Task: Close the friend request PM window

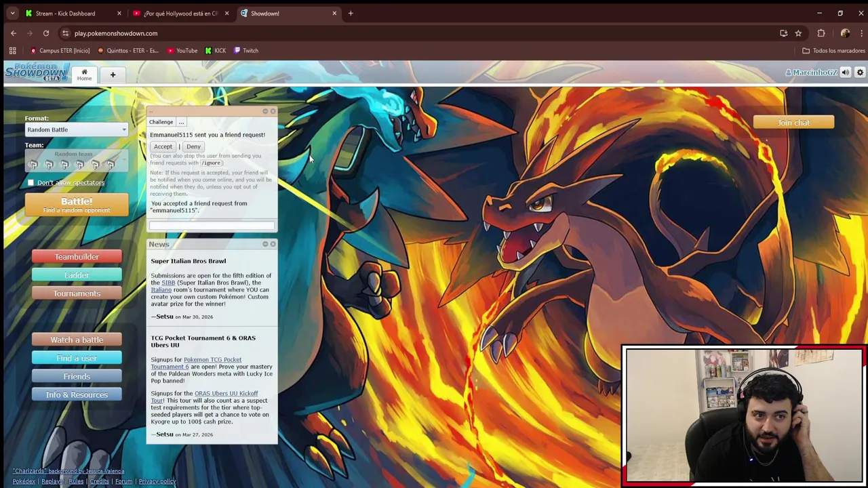Action: click(x=273, y=111)
